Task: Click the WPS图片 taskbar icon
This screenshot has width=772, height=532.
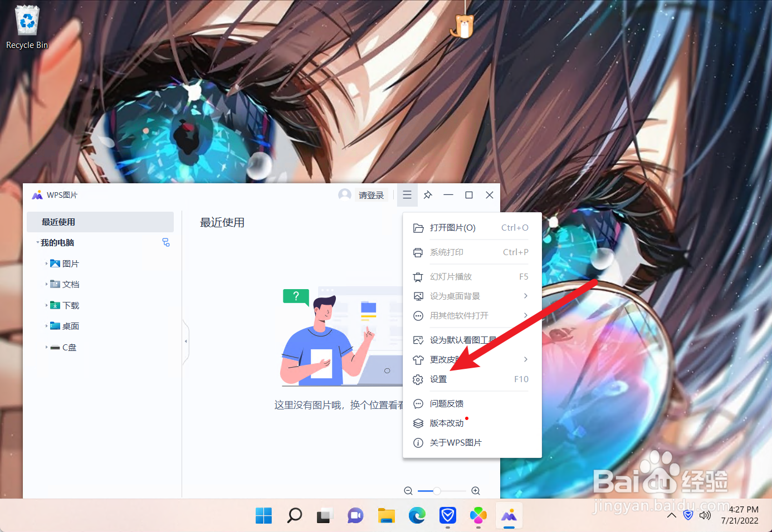Action: (x=509, y=516)
